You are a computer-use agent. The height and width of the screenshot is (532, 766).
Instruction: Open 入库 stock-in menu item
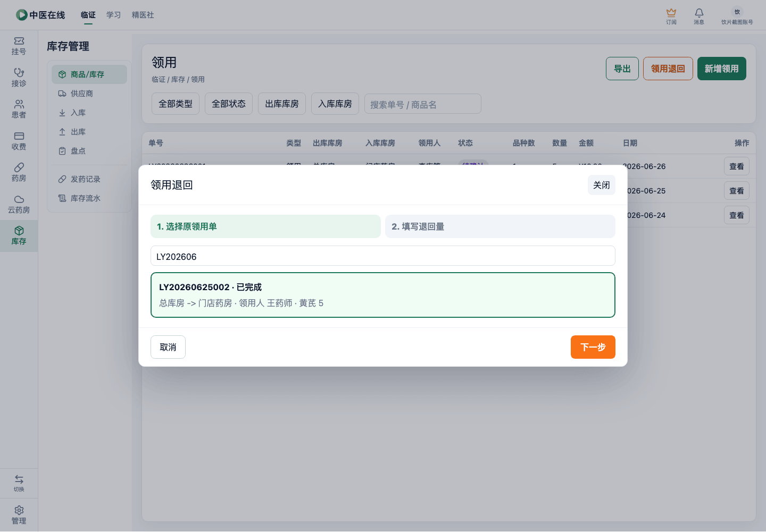click(89, 113)
